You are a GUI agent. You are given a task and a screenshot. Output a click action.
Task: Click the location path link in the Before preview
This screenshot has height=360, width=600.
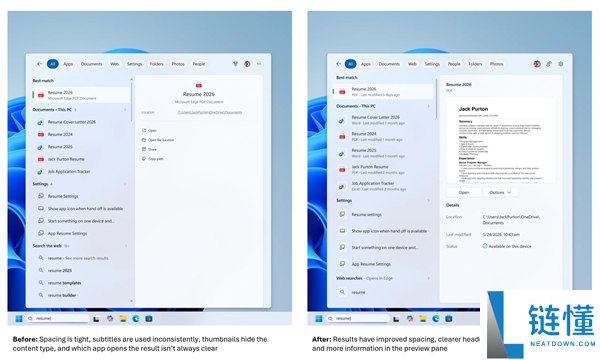coord(210,112)
